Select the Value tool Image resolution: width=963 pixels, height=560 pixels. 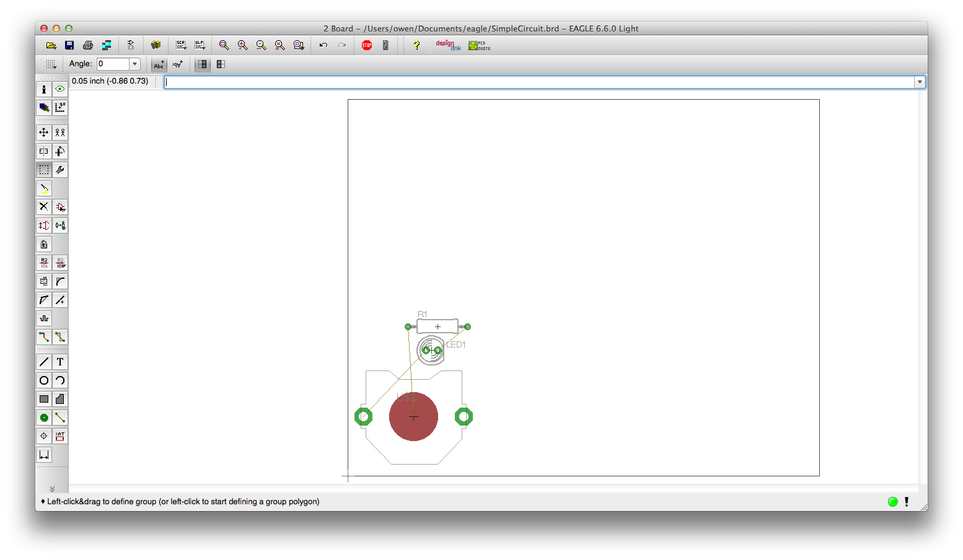tap(60, 263)
